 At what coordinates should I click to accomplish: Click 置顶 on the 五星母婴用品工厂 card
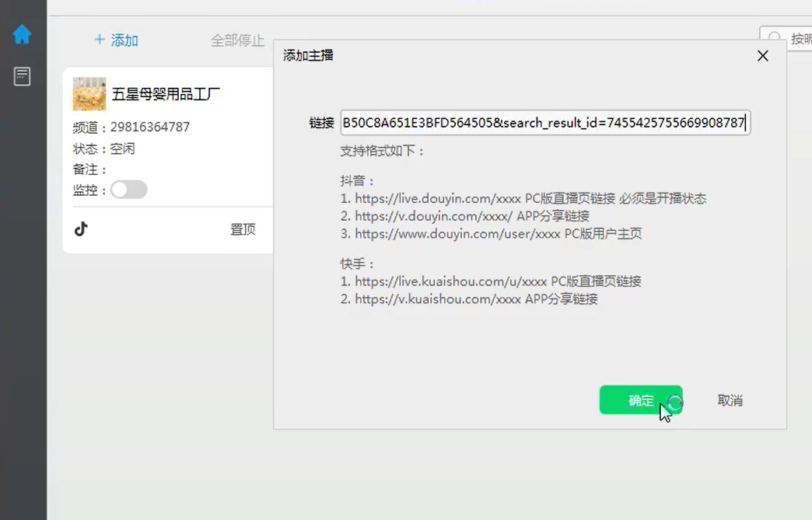click(x=243, y=229)
